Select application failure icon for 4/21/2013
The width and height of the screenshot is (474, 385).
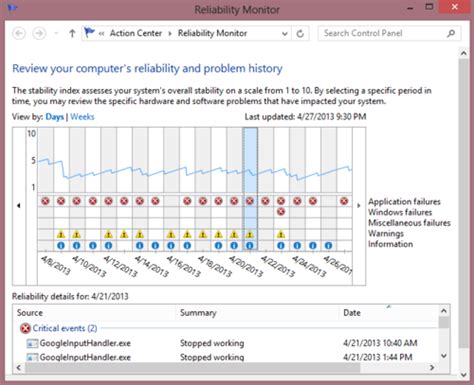pos(250,201)
